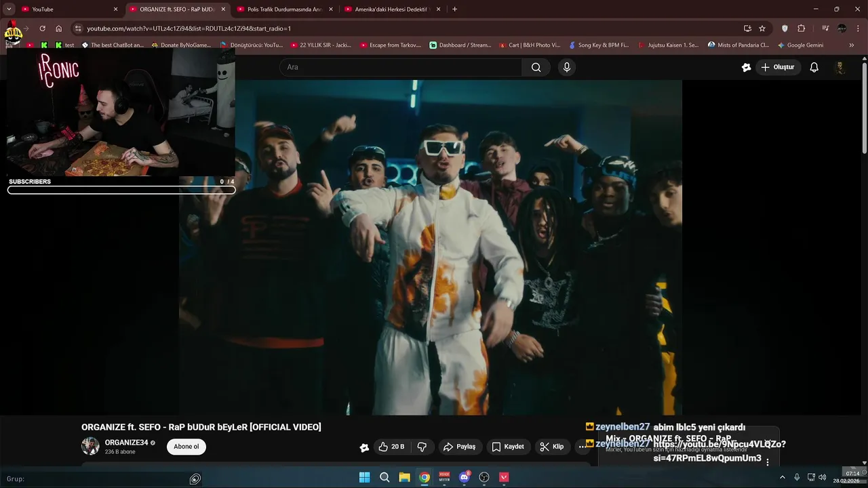Open the 'Oluştur' create button
868x488 pixels.
pos(778,67)
